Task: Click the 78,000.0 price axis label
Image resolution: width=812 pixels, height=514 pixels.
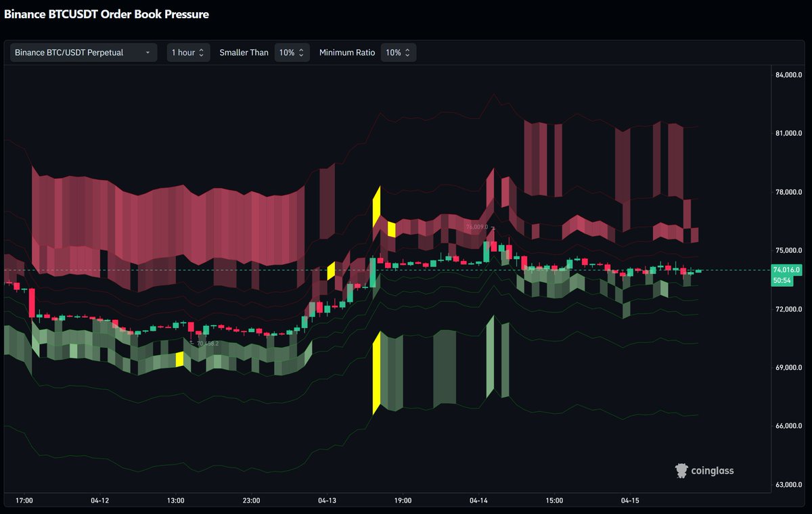Action: pyautogui.click(x=789, y=192)
